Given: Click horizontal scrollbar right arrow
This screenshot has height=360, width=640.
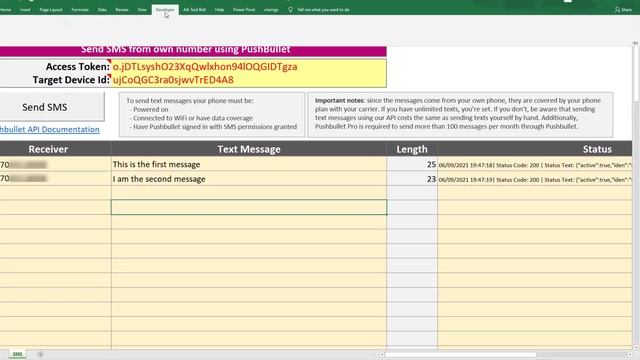Looking at the screenshot, I should [629, 355].
